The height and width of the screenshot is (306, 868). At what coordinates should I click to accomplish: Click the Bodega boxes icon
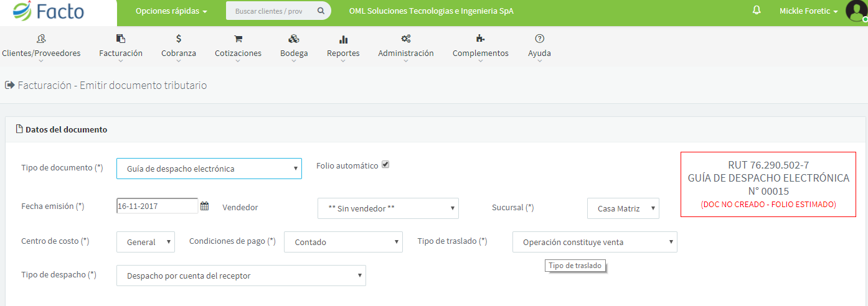294,39
